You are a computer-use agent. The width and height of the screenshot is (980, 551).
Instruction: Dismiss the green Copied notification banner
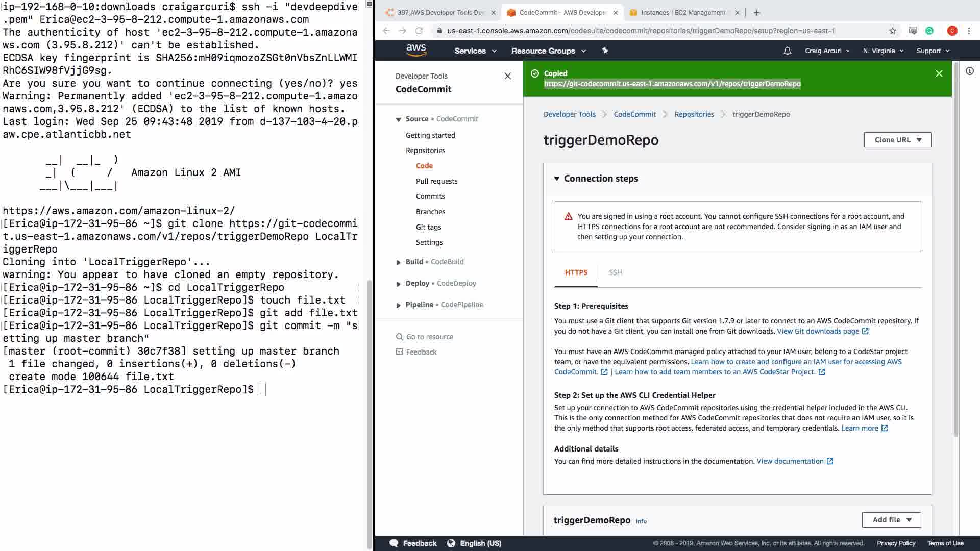click(939, 73)
